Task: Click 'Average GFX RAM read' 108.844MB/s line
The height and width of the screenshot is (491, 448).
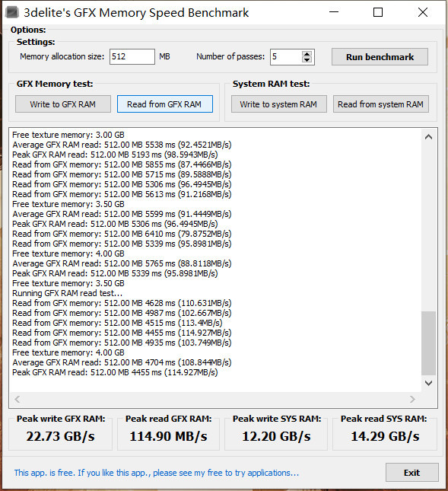Action: [x=122, y=362]
